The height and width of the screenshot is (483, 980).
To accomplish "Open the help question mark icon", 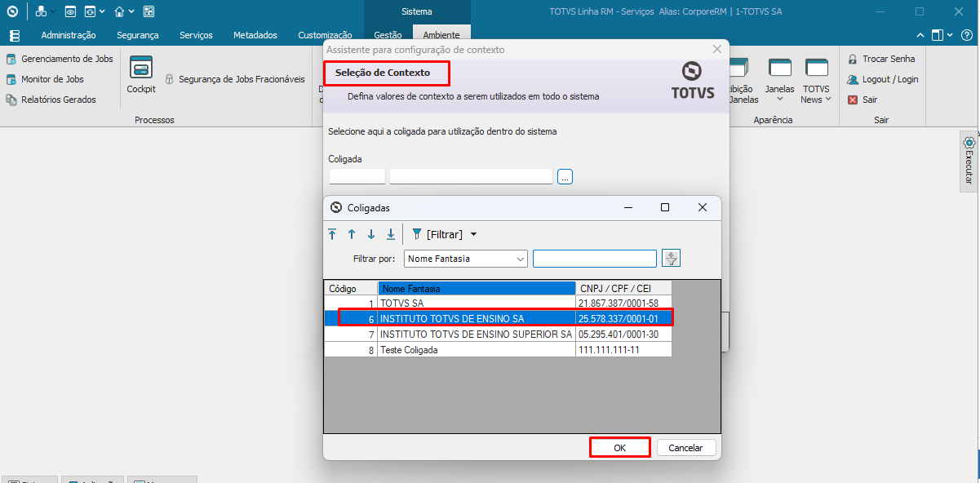I will (967, 35).
